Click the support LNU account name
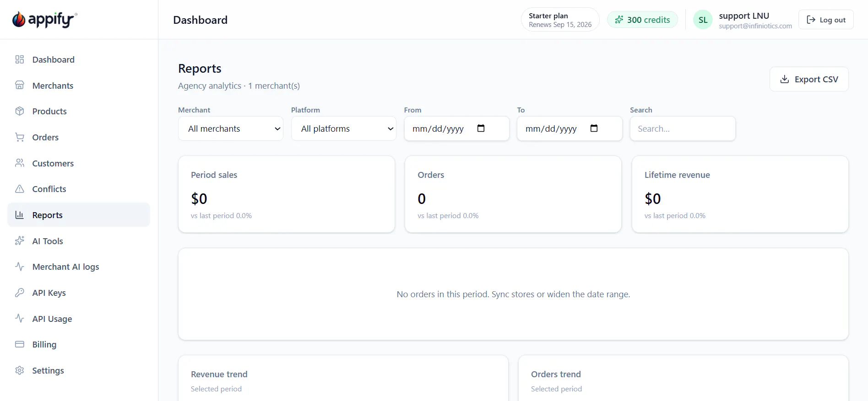 pos(744,16)
